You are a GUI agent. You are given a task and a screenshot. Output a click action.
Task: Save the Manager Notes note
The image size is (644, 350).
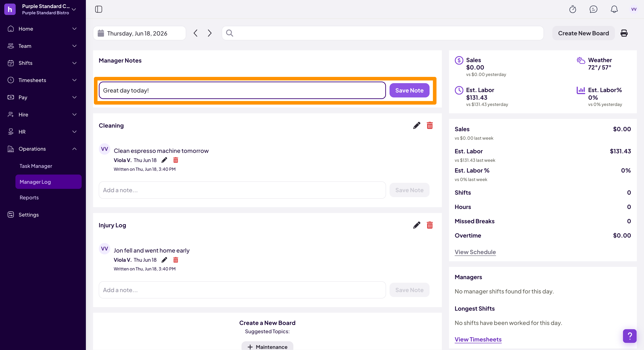(x=409, y=91)
